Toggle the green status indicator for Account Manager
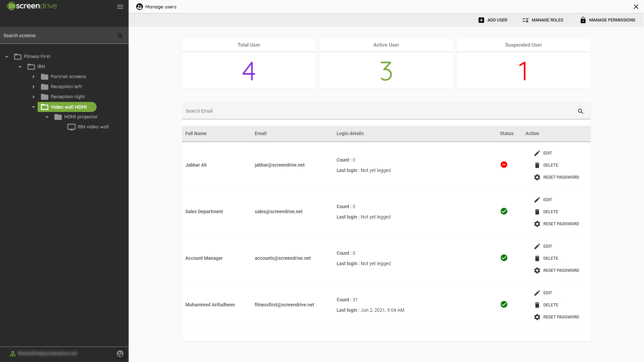This screenshot has height=362, width=644. tap(504, 258)
